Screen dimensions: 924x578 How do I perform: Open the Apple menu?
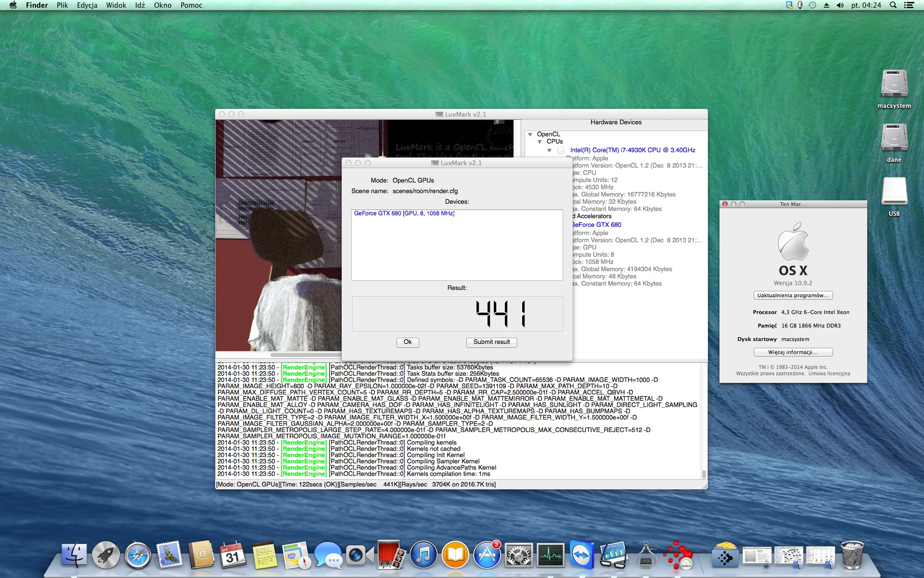[13, 5]
